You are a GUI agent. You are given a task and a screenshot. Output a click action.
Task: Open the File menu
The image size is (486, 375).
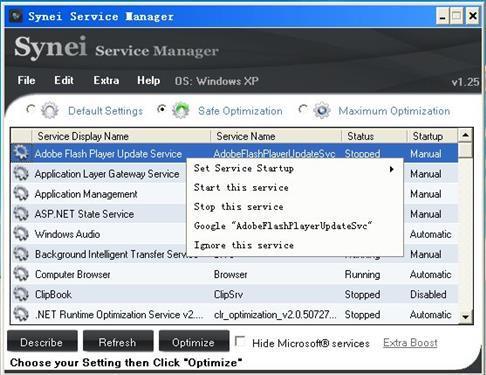pyautogui.click(x=26, y=80)
